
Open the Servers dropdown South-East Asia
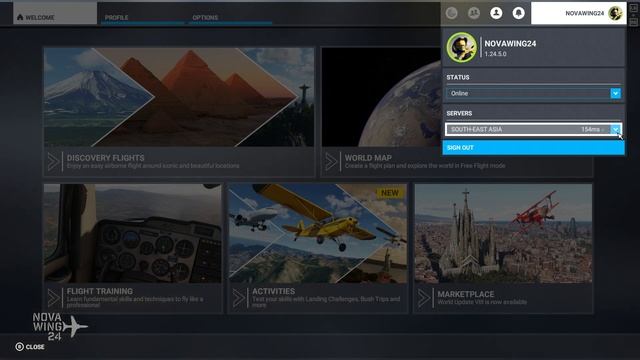[x=533, y=129]
